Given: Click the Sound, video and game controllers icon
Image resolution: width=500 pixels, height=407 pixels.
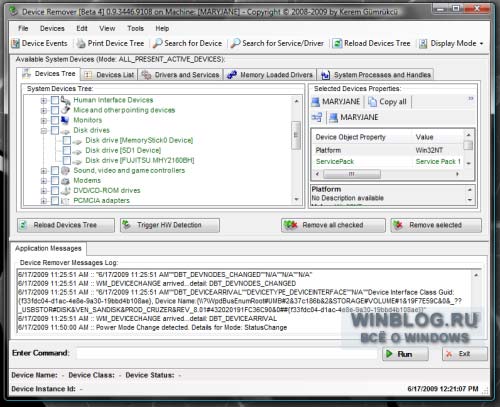Looking at the screenshot, I should coord(65,171).
